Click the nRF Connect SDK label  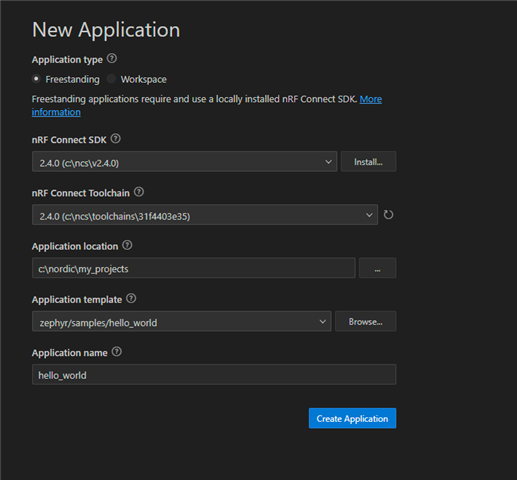click(x=69, y=140)
